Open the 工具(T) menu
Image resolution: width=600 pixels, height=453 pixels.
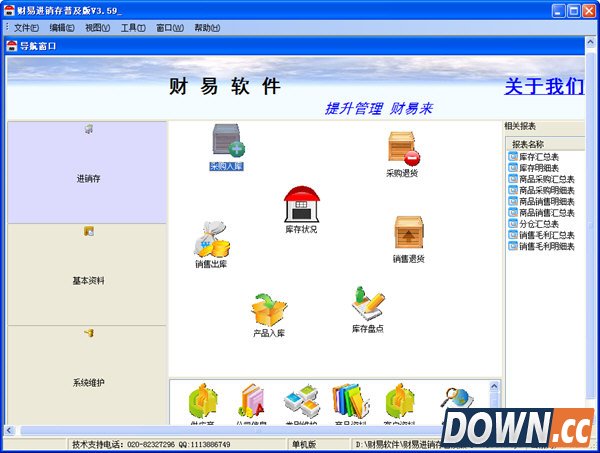click(x=133, y=28)
